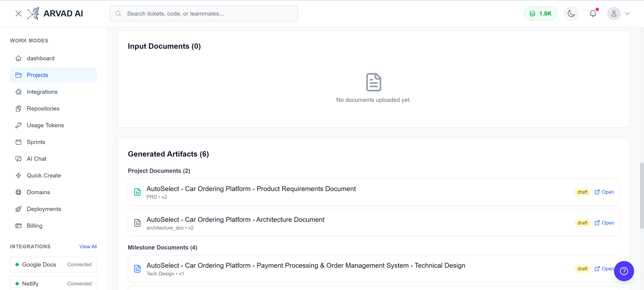This screenshot has height=290, width=644.
Task: Open the Deployments rocket icon
Action: (18, 209)
